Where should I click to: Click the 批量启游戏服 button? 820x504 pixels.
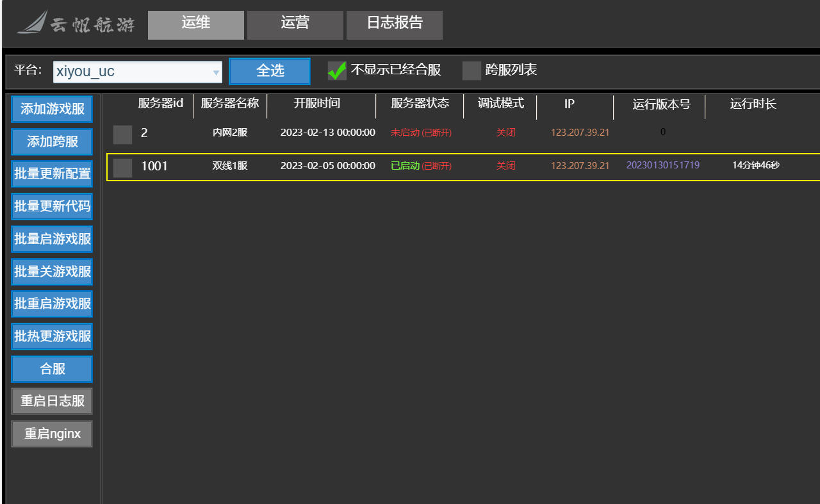(x=52, y=240)
